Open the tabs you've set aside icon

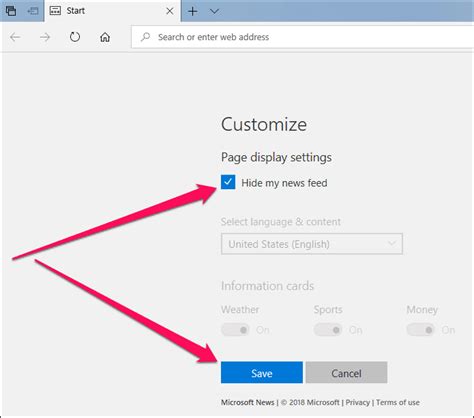click(x=11, y=11)
